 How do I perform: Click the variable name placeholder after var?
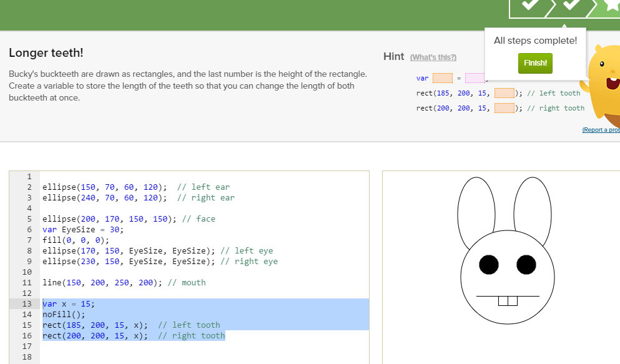[x=441, y=78]
